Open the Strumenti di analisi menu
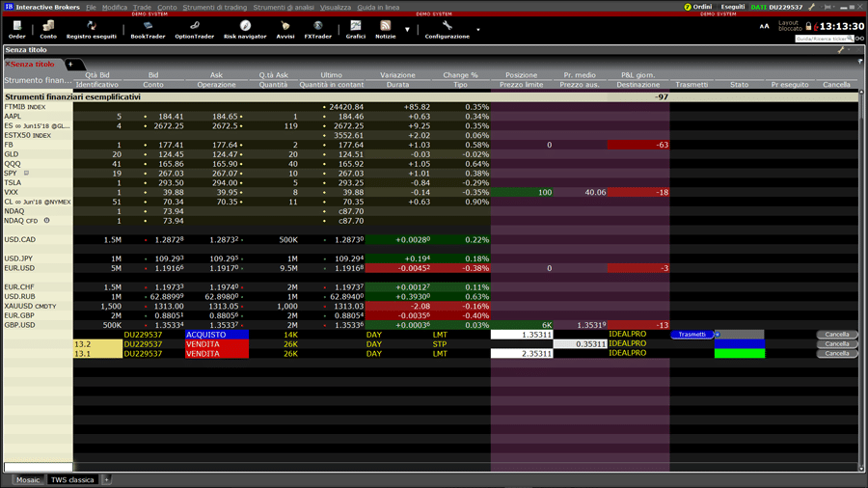Image resolution: width=868 pixels, height=488 pixels. pyautogui.click(x=284, y=7)
